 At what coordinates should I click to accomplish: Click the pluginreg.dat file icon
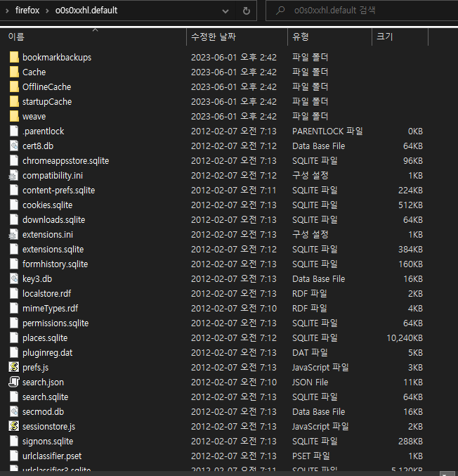pos(14,353)
